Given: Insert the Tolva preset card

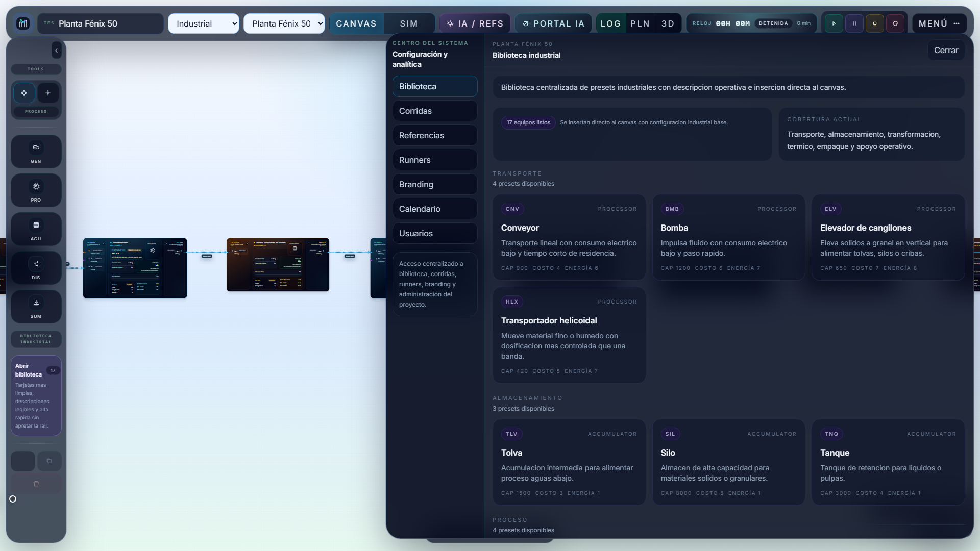Looking at the screenshot, I should [x=569, y=462].
